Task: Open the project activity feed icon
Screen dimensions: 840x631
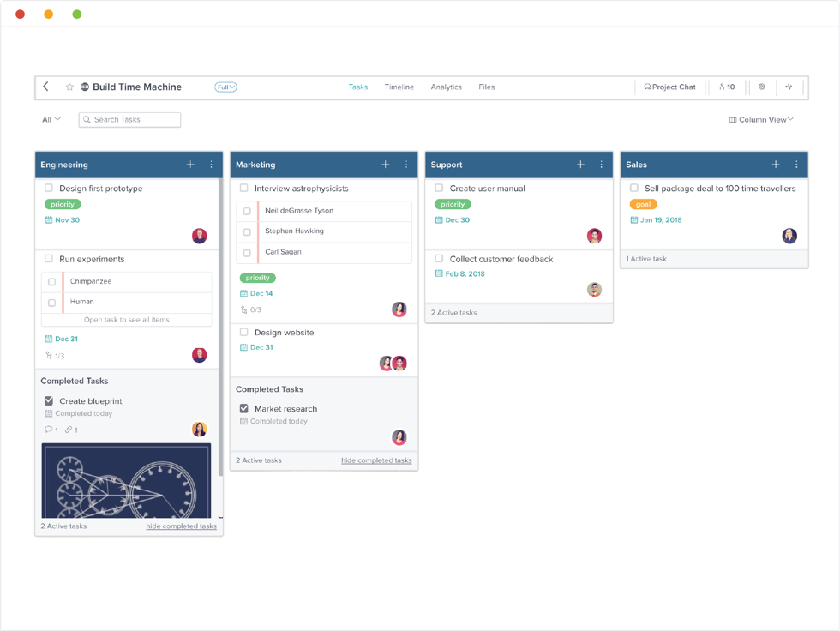Action: [x=789, y=87]
